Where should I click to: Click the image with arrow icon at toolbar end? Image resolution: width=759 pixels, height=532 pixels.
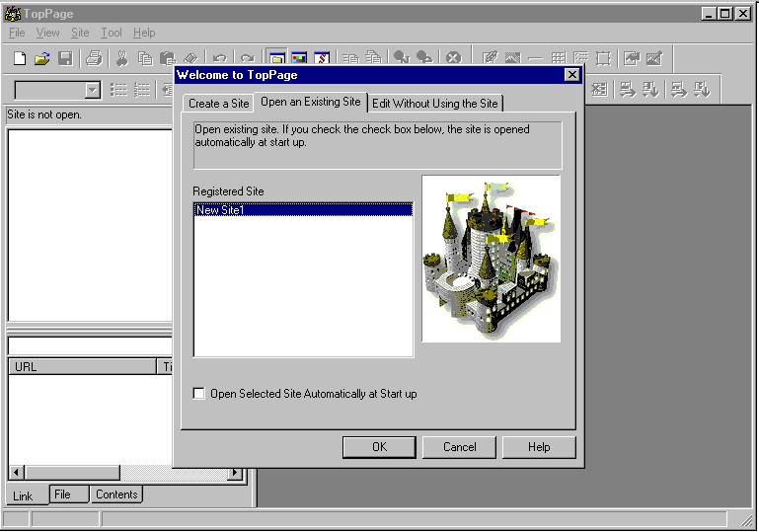654,58
